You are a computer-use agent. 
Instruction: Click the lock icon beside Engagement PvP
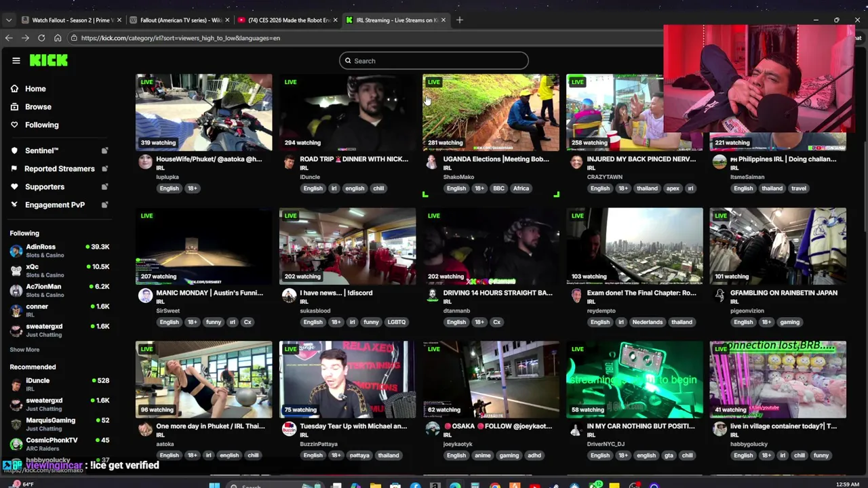[104, 205]
